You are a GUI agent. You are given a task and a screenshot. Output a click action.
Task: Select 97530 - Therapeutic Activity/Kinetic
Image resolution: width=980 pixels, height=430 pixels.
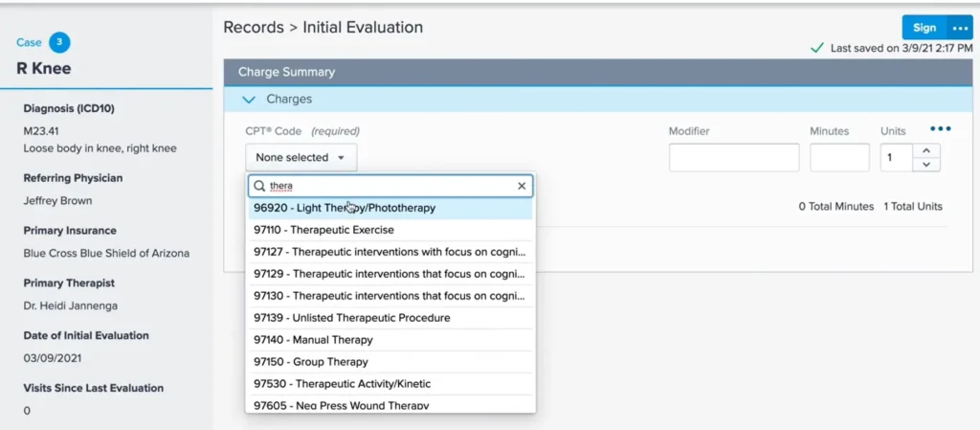[x=390, y=384]
